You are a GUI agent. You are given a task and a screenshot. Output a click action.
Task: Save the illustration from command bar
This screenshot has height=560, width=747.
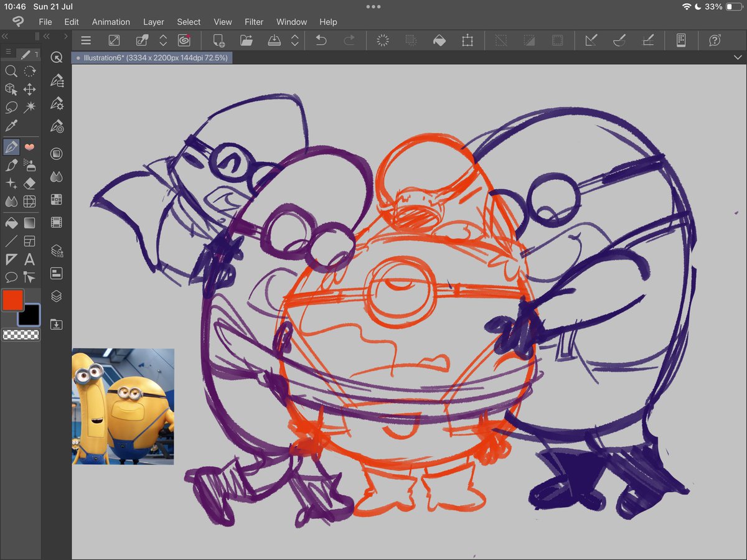pos(275,40)
